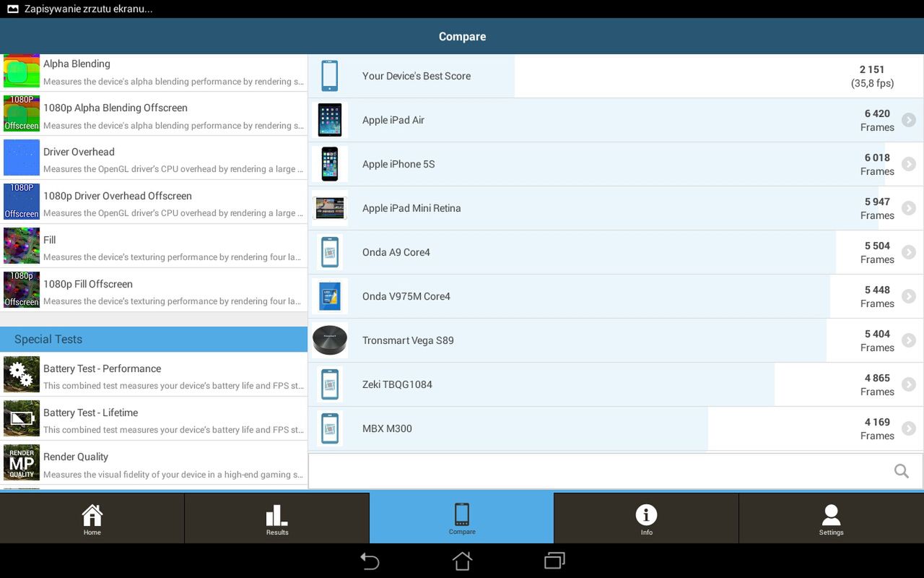Click the 'Apple iPhone 5S' device name
This screenshot has width=924, height=578.
click(x=398, y=164)
